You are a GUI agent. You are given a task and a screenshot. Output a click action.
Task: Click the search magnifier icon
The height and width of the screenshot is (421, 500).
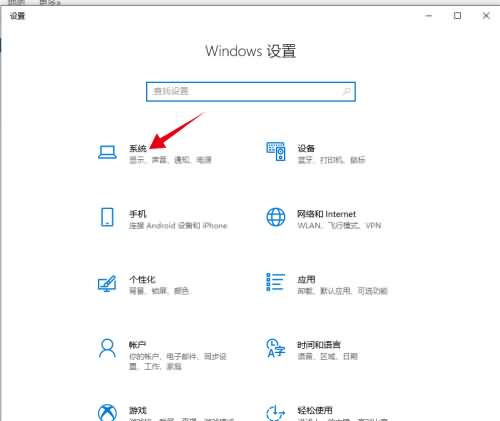click(x=347, y=91)
